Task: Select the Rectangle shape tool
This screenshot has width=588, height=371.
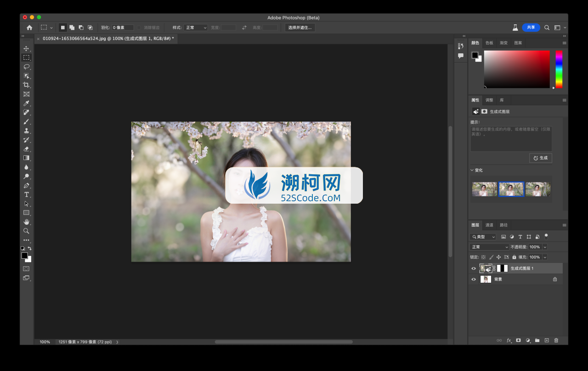Action: [26, 212]
